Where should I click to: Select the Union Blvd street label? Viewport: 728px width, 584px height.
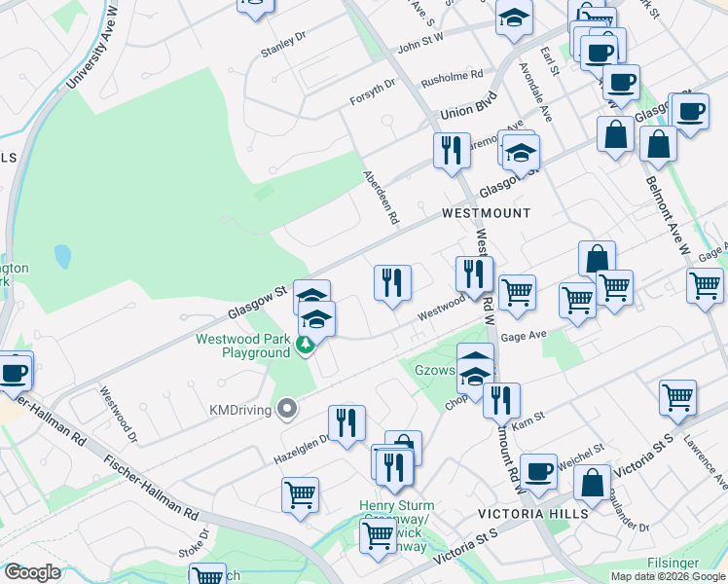click(468, 106)
